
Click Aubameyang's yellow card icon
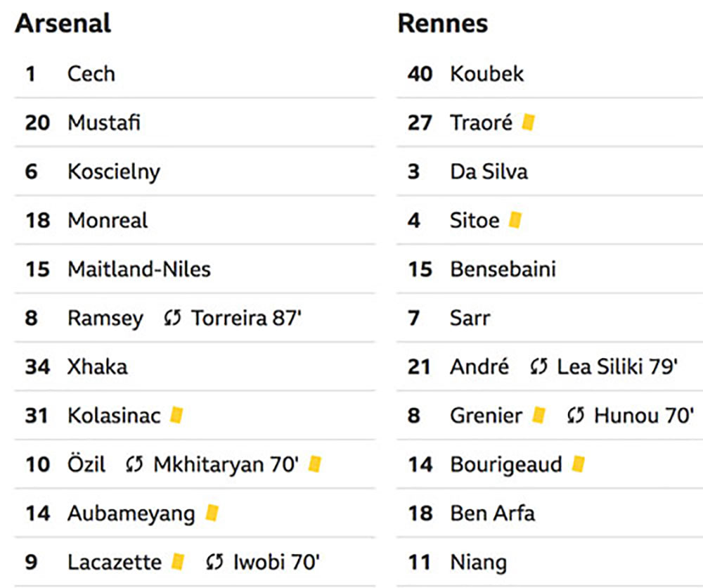tap(212, 513)
